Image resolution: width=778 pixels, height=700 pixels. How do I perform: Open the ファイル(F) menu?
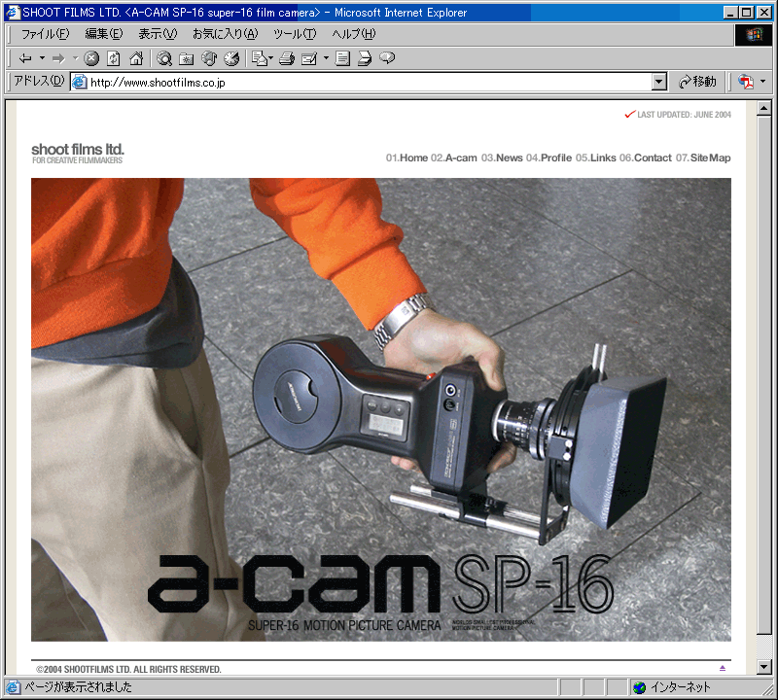click(45, 34)
